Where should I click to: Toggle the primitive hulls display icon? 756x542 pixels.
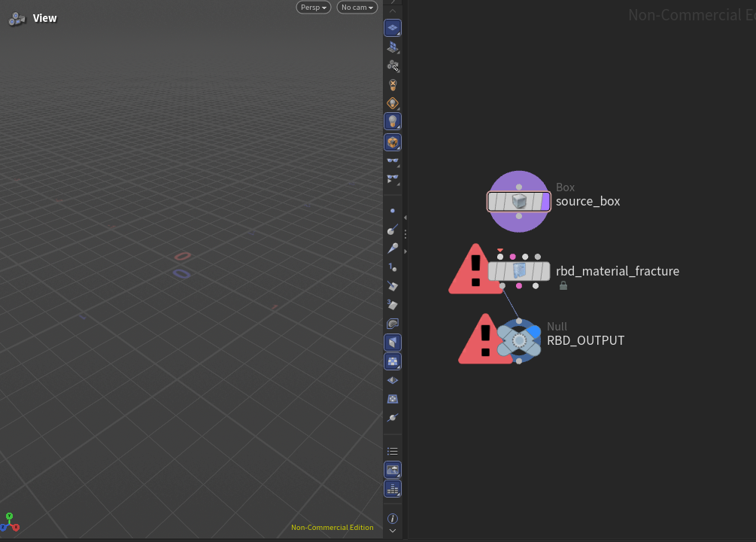click(x=393, y=324)
